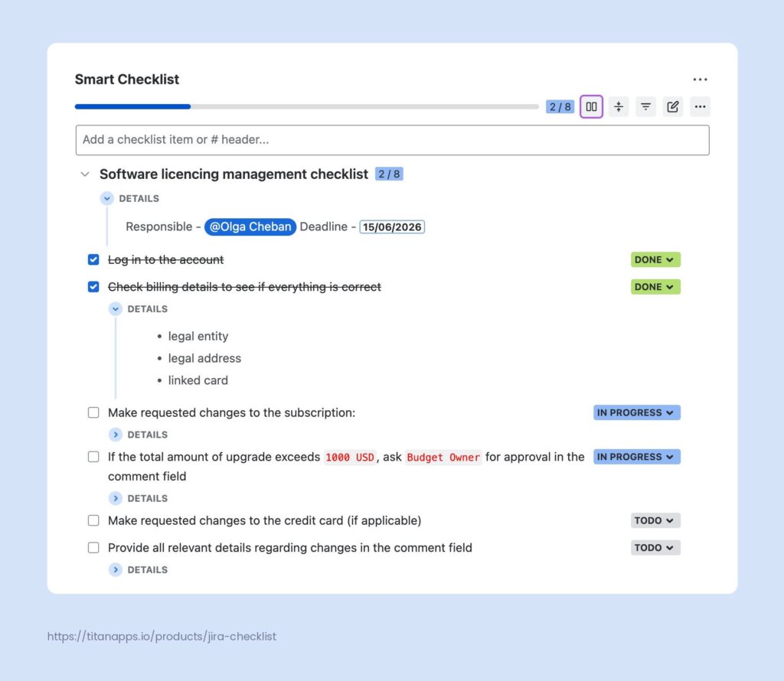Toggle the split view layout icon
784x681 pixels.
(x=591, y=106)
